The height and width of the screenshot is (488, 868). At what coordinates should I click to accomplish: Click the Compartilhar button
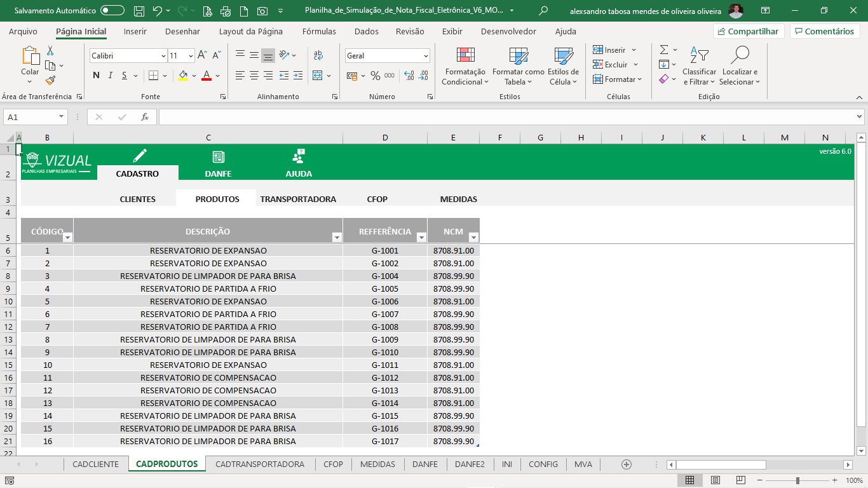tap(749, 31)
